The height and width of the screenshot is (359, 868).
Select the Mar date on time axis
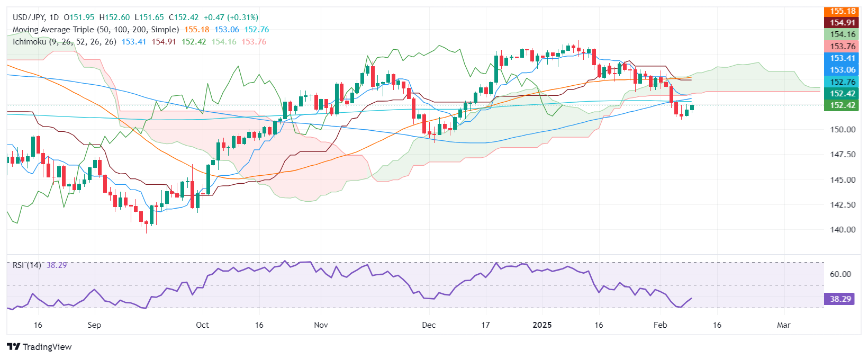tap(783, 325)
